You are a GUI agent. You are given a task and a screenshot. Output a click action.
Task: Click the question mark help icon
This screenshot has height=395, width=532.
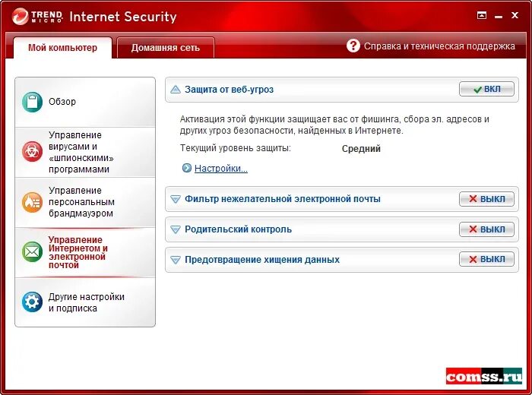pos(353,46)
